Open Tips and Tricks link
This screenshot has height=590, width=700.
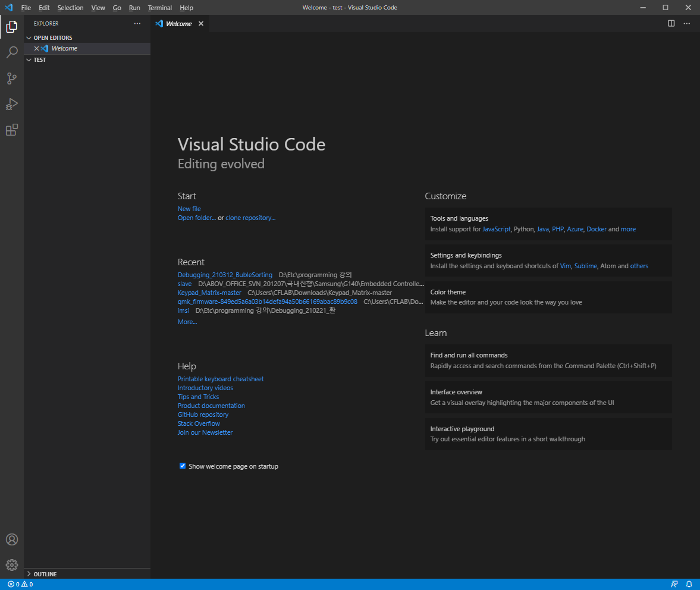(198, 397)
